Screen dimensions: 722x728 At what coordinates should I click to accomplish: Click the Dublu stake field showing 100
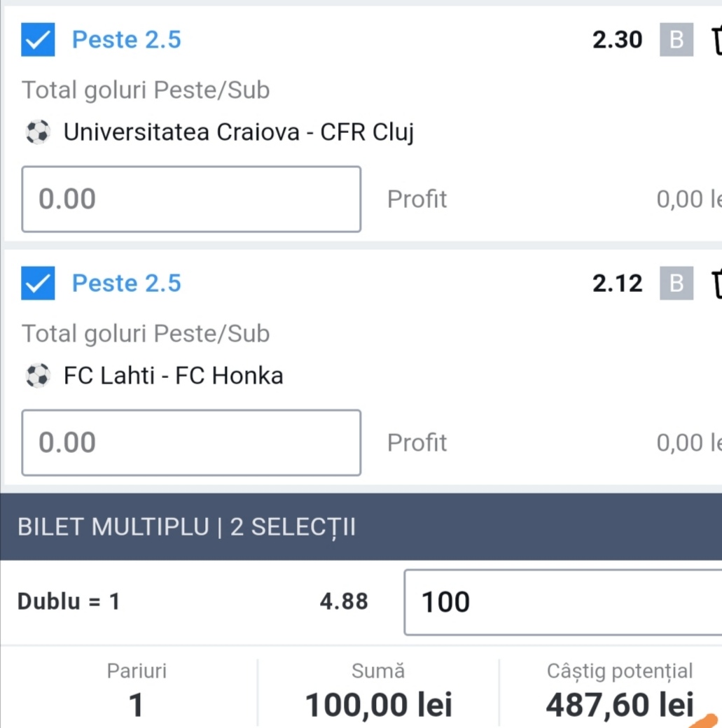tap(562, 602)
